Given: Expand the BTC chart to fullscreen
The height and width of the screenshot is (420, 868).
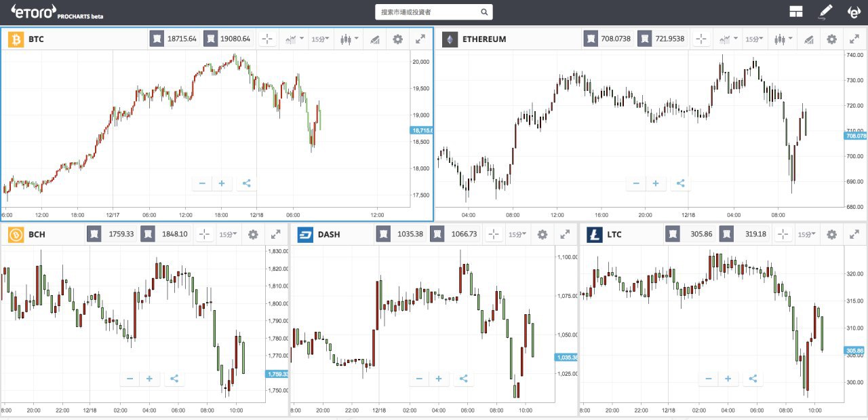Looking at the screenshot, I should 420,39.
